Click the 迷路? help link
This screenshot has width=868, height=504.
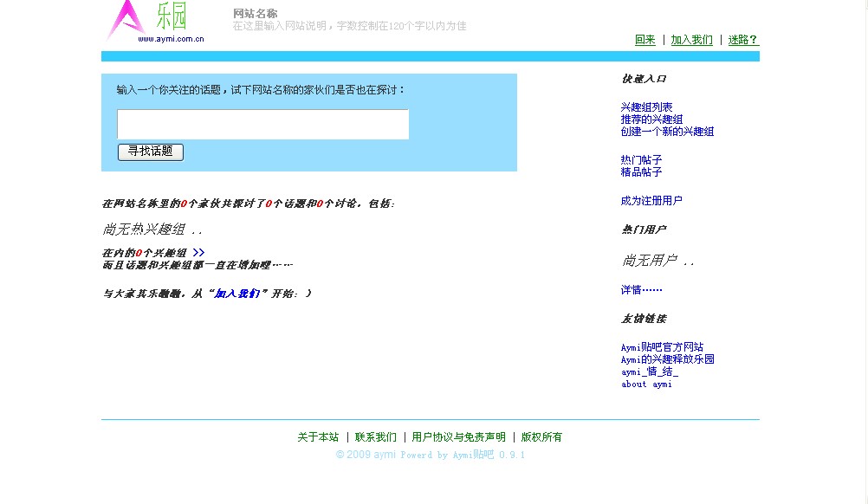tap(743, 40)
